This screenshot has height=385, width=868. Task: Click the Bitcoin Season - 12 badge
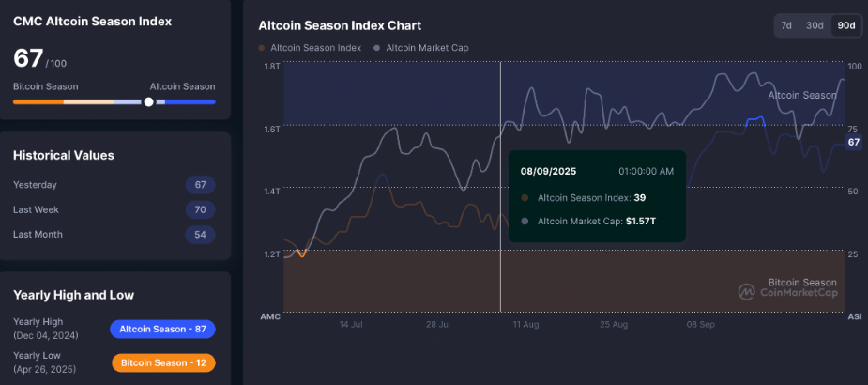162,362
